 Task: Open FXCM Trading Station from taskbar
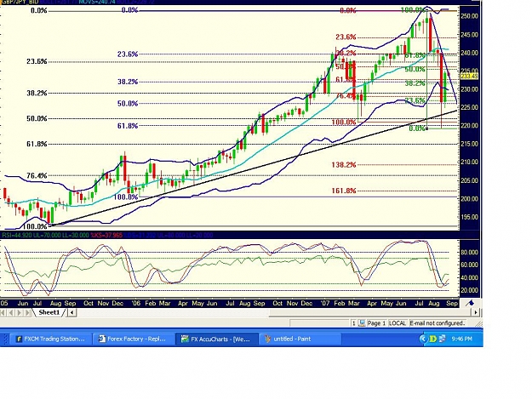51,339
